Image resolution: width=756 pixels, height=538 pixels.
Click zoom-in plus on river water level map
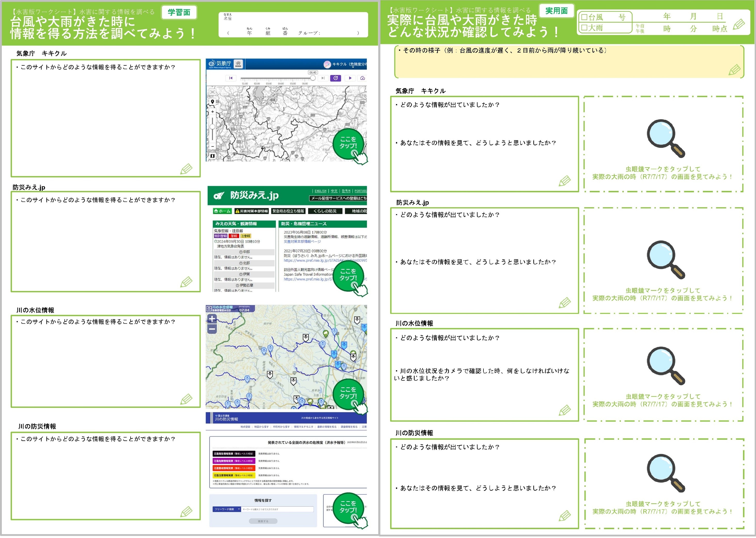coord(212,319)
